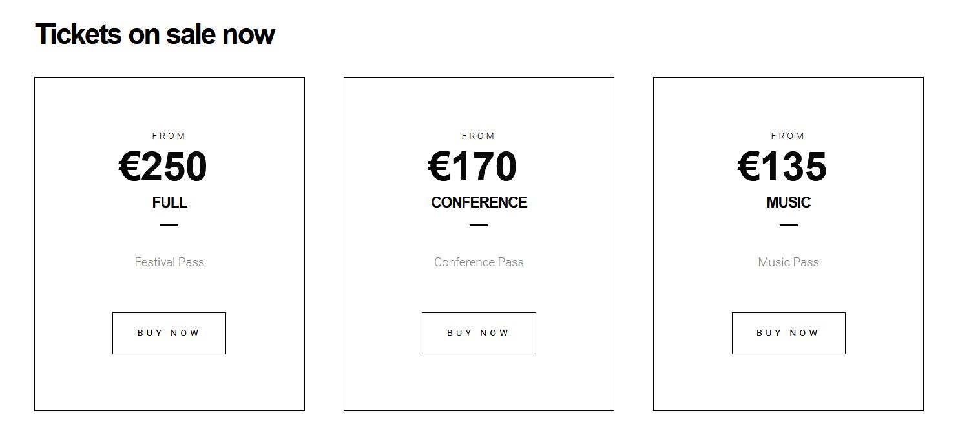
Task: Click the FROM label above €170
Action: (479, 136)
